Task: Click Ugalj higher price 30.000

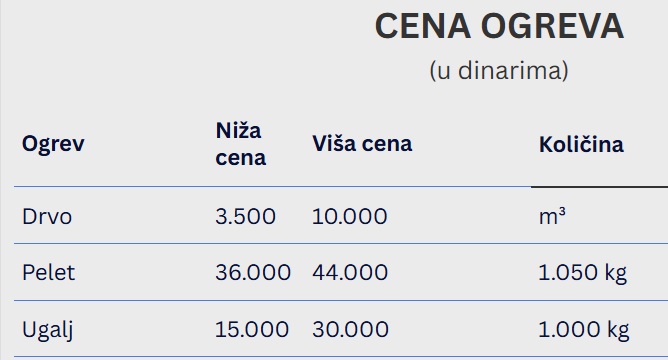Action: [351, 330]
